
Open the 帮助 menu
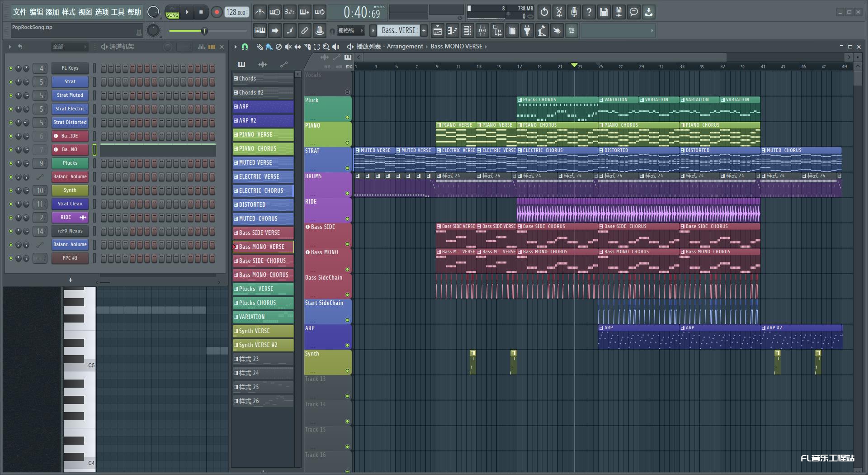(134, 12)
